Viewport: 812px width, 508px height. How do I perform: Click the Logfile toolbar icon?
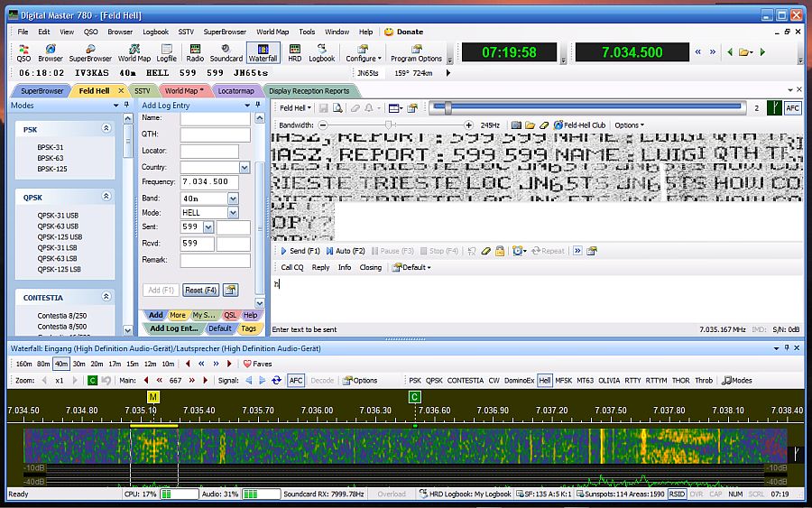tap(166, 52)
